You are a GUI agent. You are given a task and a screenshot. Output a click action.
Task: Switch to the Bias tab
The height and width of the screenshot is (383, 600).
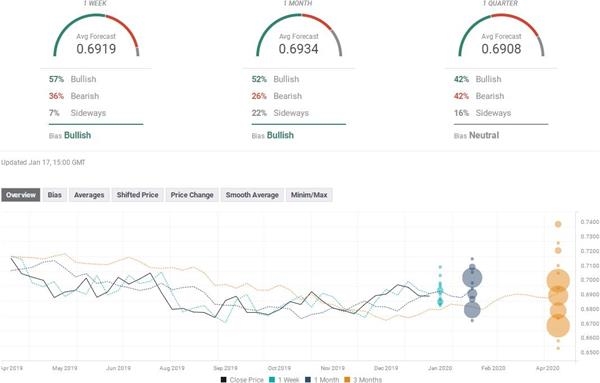(54, 195)
